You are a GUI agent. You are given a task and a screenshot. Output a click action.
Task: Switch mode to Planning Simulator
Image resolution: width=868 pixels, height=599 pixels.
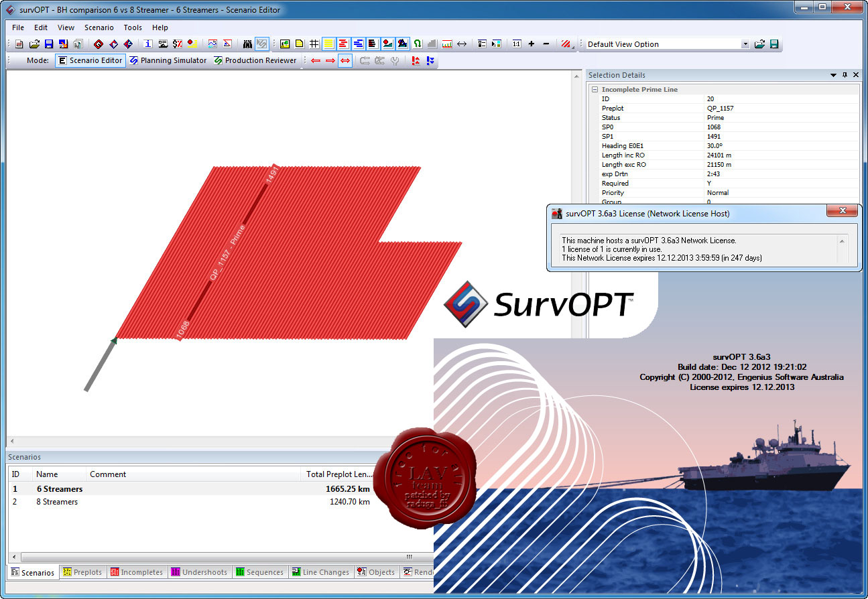[x=168, y=60]
